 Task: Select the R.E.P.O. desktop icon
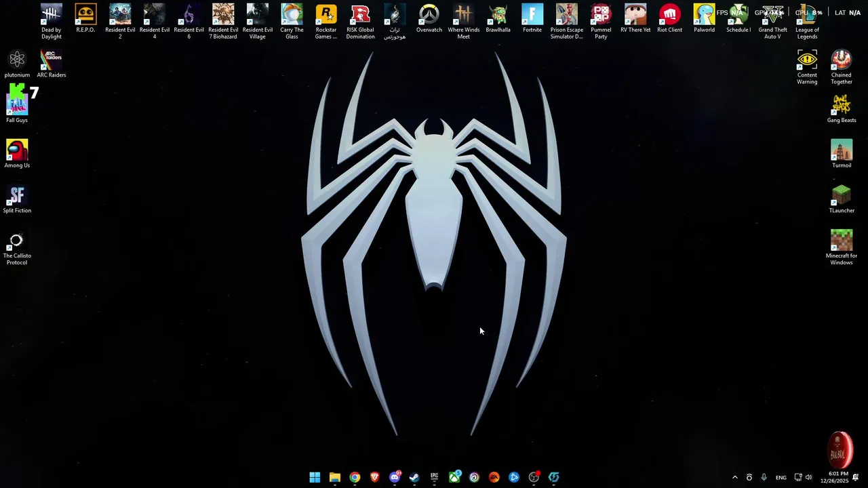(x=85, y=19)
